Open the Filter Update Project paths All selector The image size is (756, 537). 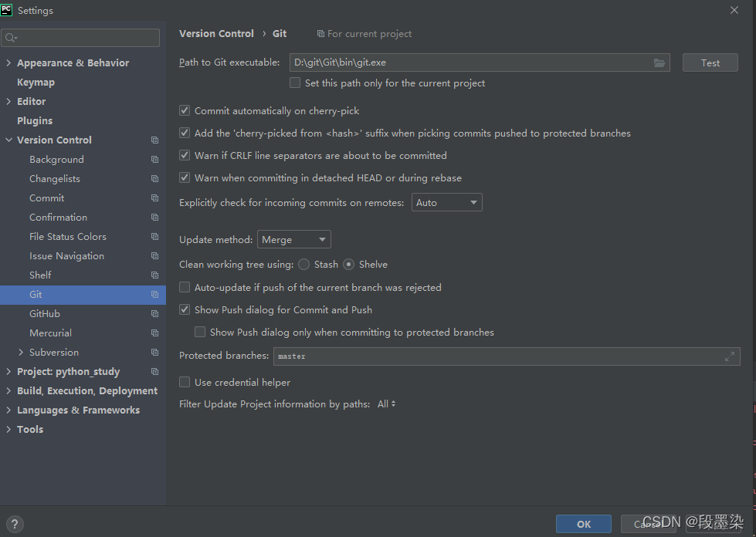[387, 404]
